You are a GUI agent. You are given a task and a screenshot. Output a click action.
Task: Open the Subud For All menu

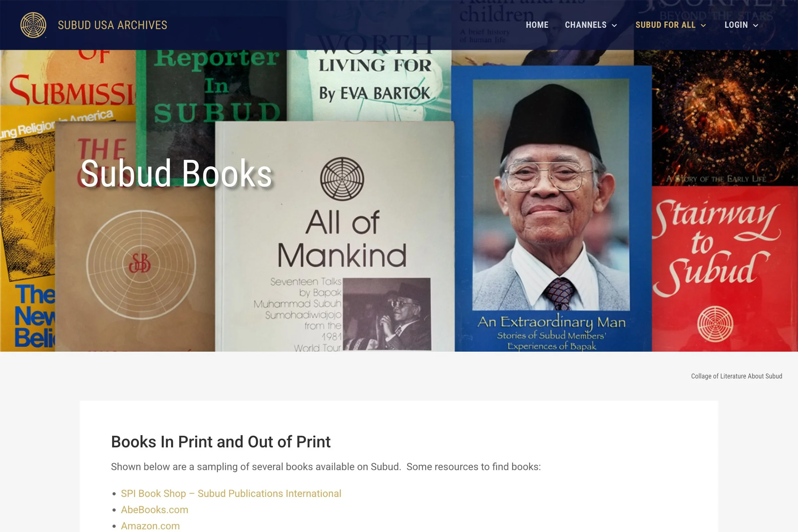click(665, 25)
